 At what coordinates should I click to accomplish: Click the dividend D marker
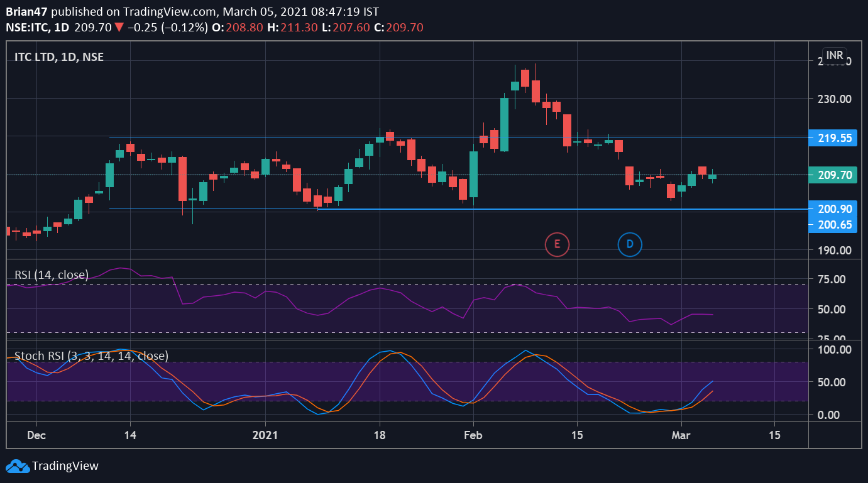(629, 244)
